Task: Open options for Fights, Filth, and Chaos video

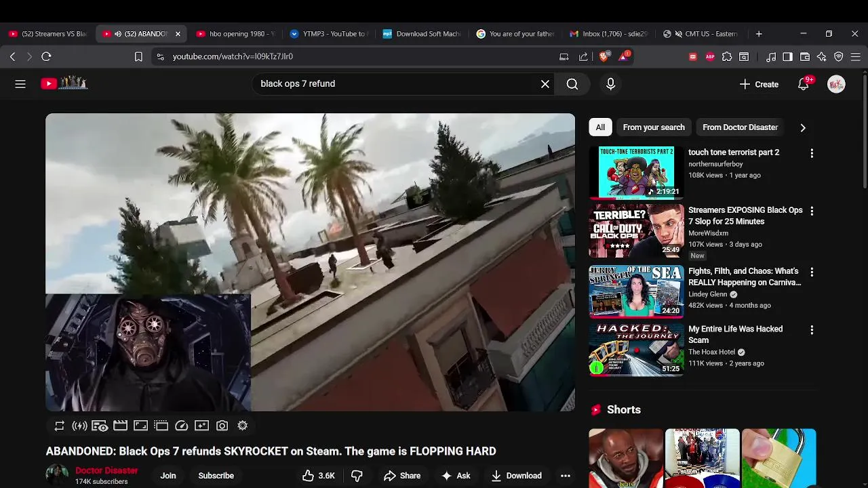Action: click(812, 272)
